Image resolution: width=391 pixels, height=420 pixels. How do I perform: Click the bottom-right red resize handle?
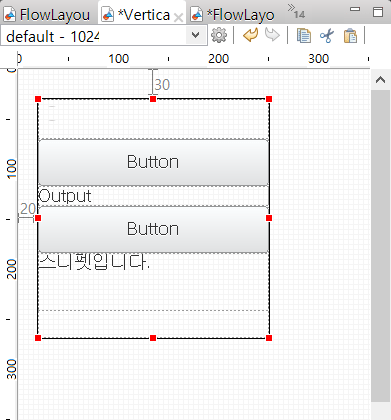[x=269, y=338]
